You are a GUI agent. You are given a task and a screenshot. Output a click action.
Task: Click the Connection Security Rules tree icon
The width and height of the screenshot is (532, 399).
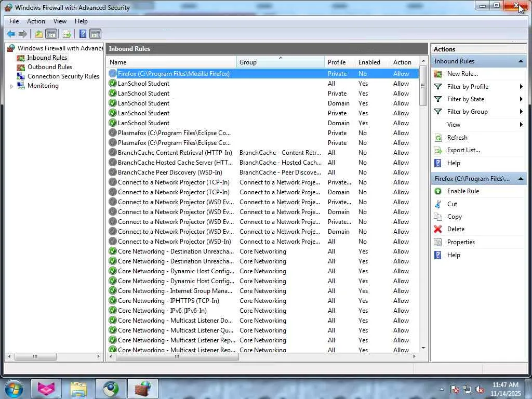click(x=21, y=76)
